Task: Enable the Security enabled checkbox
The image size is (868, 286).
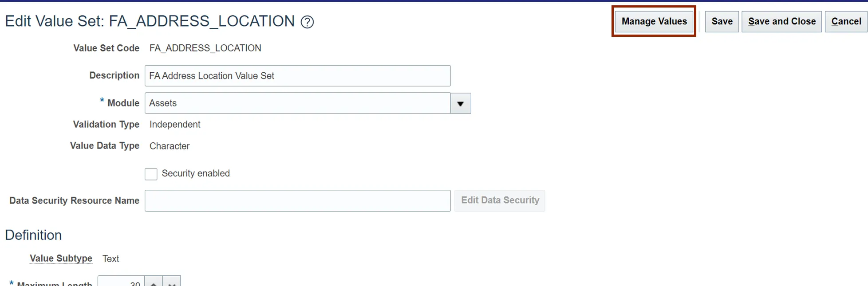Action: [151, 174]
